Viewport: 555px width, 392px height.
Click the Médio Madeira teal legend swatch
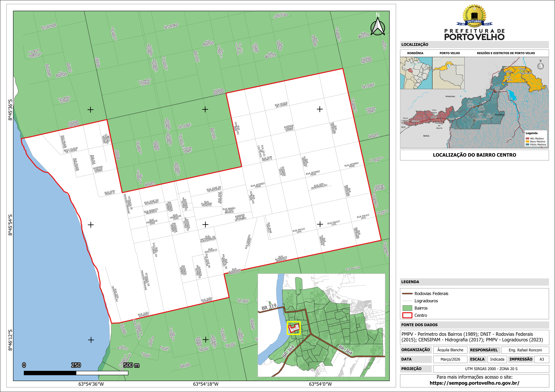point(527,145)
